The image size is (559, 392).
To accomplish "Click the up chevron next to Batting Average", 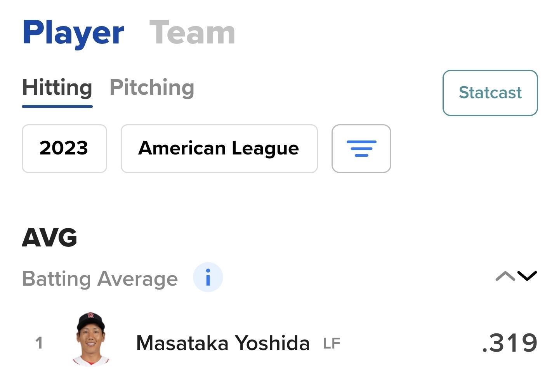I will tap(505, 276).
